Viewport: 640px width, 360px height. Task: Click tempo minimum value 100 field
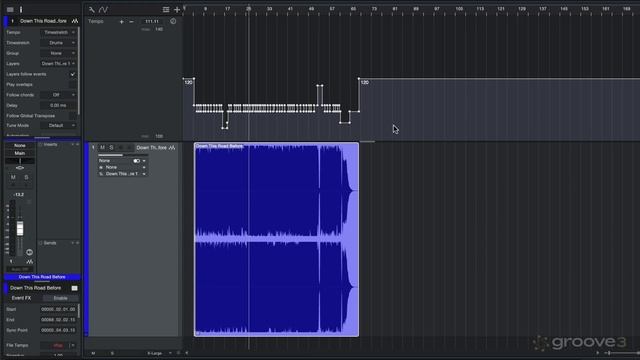point(159,136)
